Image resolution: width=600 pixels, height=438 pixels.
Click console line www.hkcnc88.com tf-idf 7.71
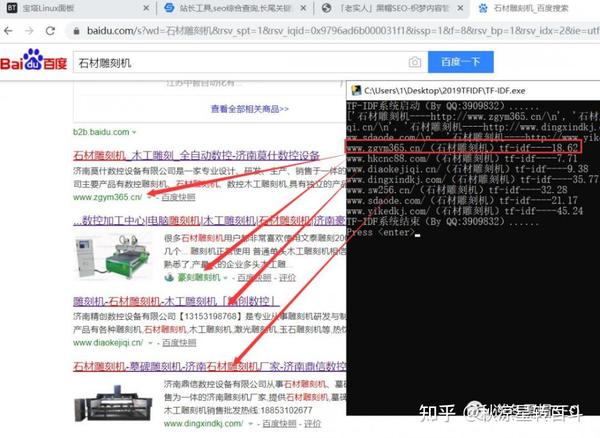[x=462, y=159]
